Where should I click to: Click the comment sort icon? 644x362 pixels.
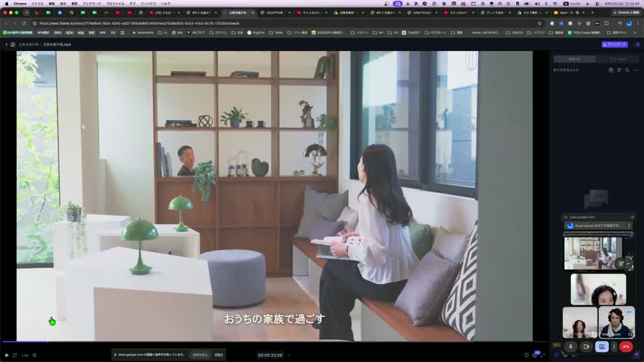[619, 70]
